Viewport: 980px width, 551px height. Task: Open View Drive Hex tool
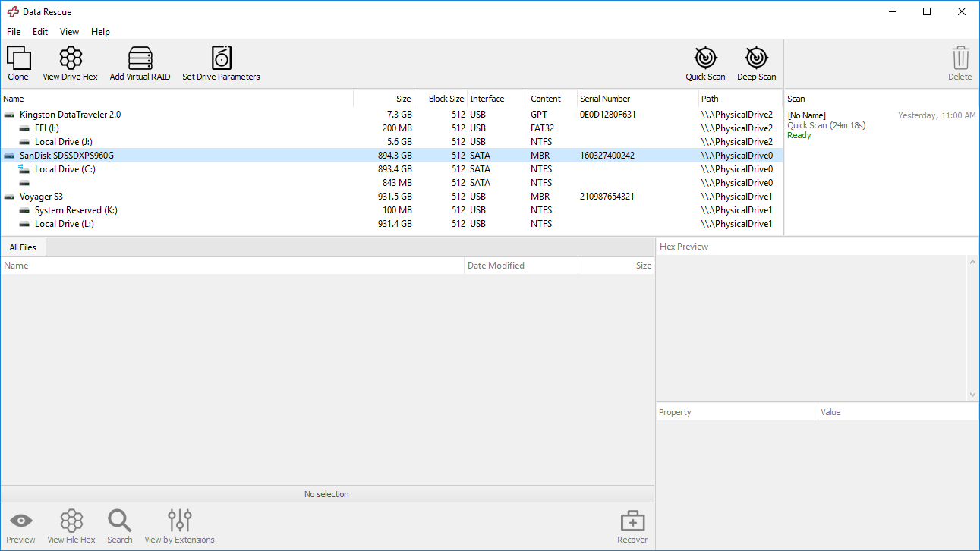coord(71,58)
